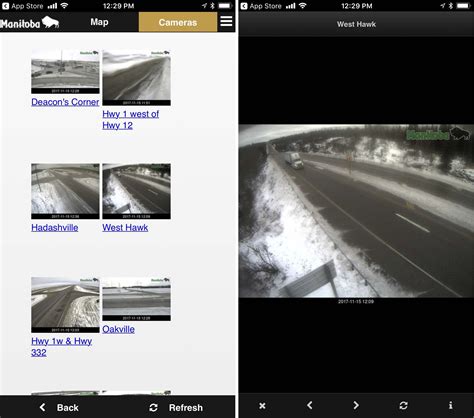The width and height of the screenshot is (474, 418).
Task: Open the Oakville camera link
Action: (118, 329)
